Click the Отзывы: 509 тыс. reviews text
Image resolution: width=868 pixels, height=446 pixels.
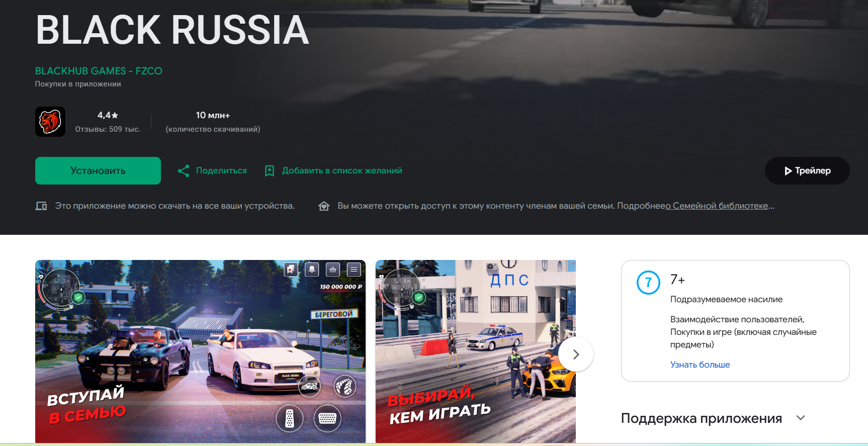108,129
